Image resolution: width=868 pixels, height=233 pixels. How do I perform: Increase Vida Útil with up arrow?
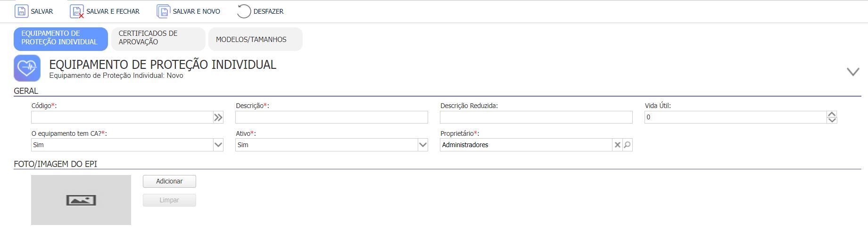832,114
